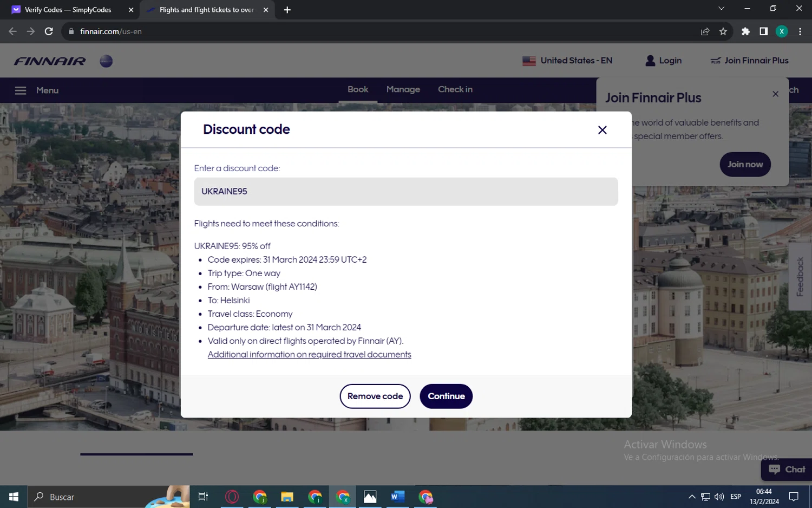
Task: Click the share page icon
Action: tap(705, 31)
